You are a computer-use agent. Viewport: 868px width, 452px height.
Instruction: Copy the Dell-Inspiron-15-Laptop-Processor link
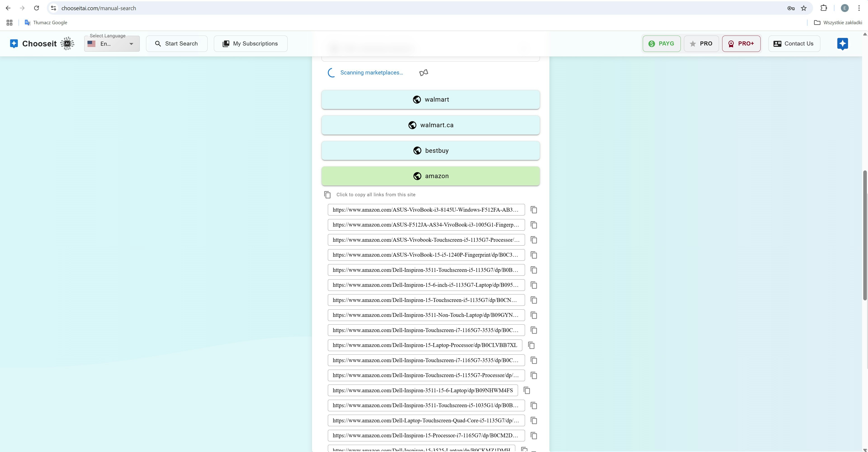531,345
